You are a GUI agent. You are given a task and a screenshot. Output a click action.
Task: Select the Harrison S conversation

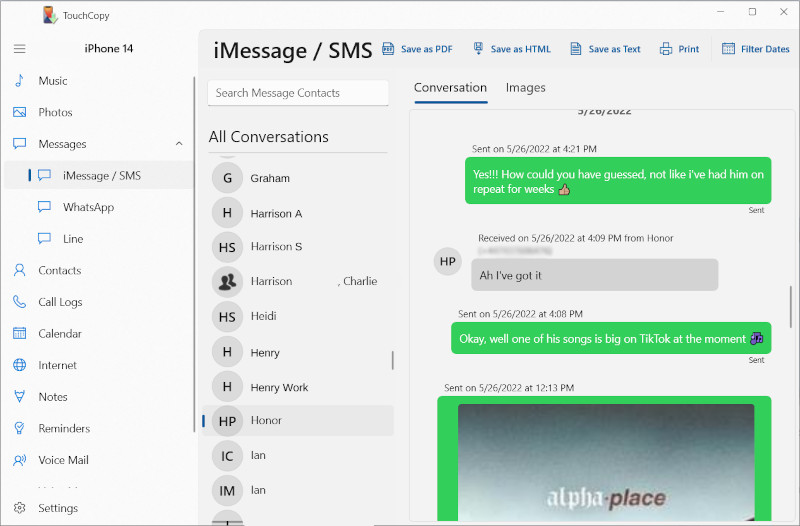298,247
